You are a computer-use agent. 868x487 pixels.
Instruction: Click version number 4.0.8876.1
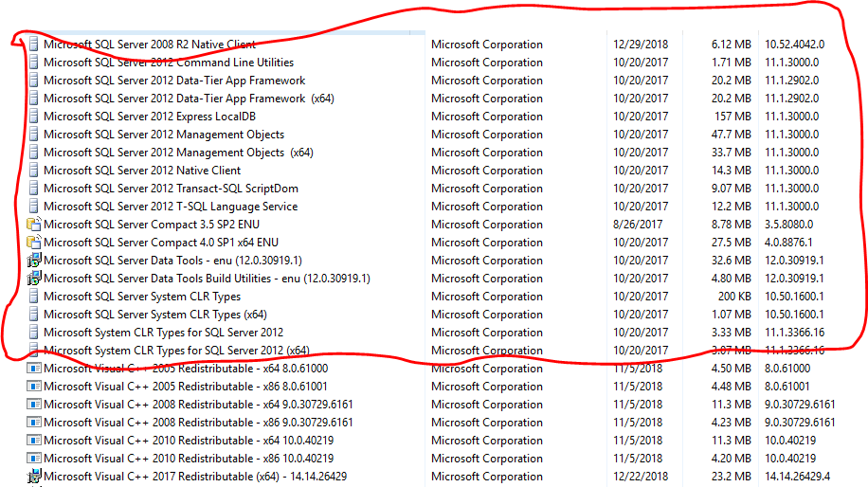(788, 243)
